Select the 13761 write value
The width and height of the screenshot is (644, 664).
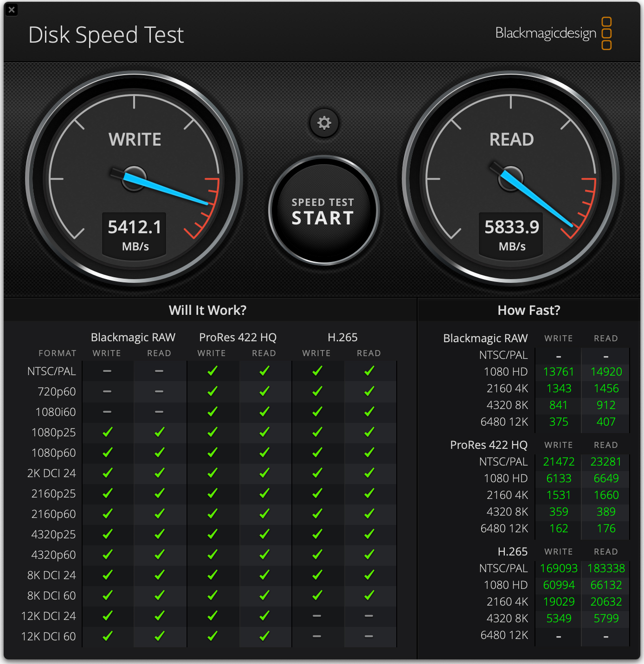pos(559,372)
